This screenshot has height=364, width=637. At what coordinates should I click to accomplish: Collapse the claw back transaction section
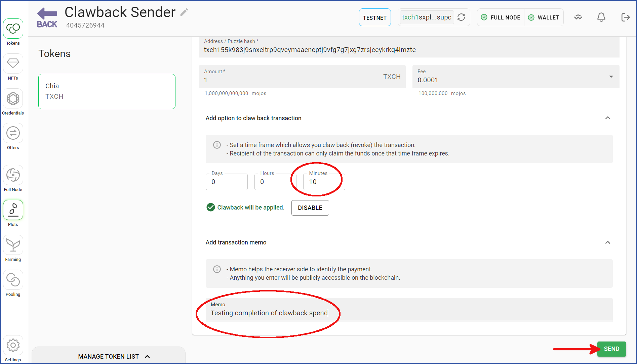point(607,118)
